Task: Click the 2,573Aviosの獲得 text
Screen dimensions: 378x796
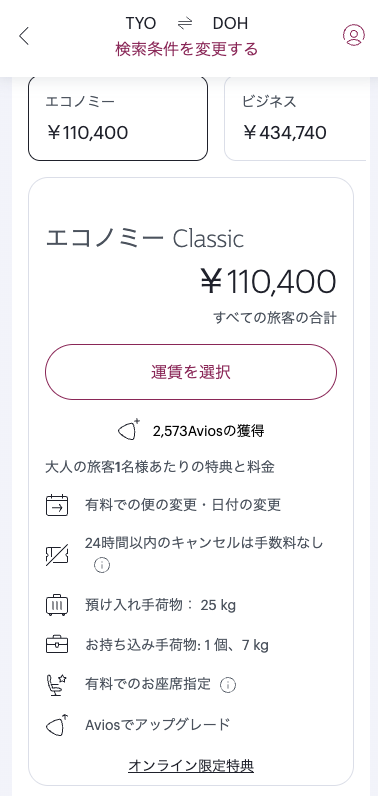Action: click(208, 432)
